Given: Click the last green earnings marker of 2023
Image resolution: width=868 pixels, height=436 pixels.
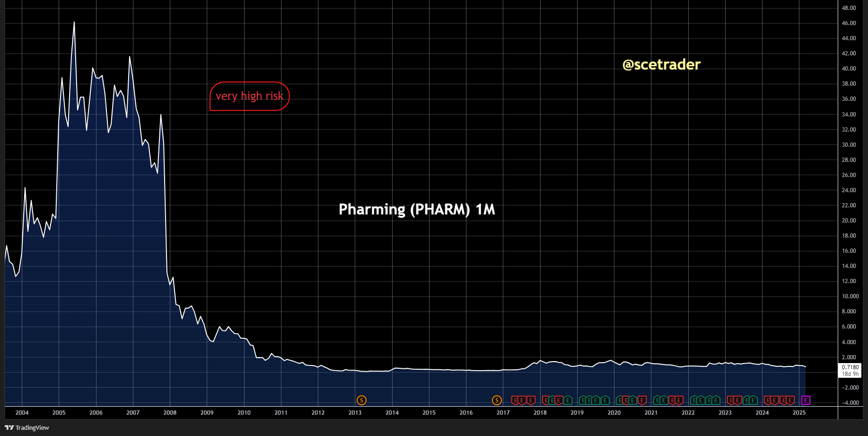Looking at the screenshot, I should (754, 400).
